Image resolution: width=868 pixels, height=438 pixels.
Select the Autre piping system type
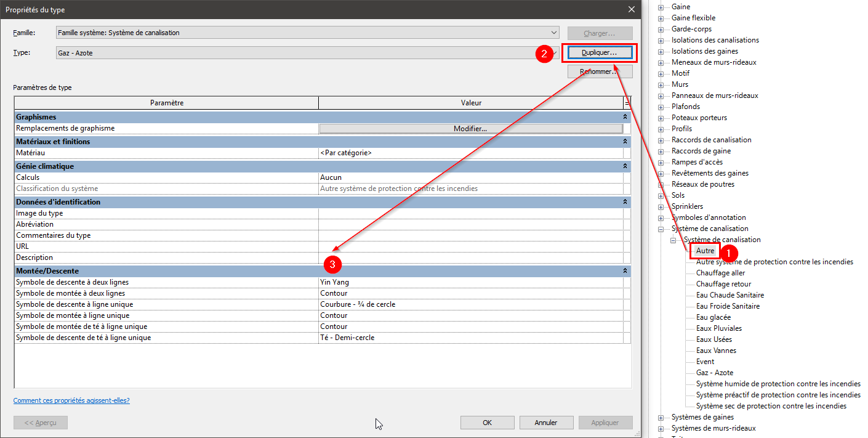(705, 251)
